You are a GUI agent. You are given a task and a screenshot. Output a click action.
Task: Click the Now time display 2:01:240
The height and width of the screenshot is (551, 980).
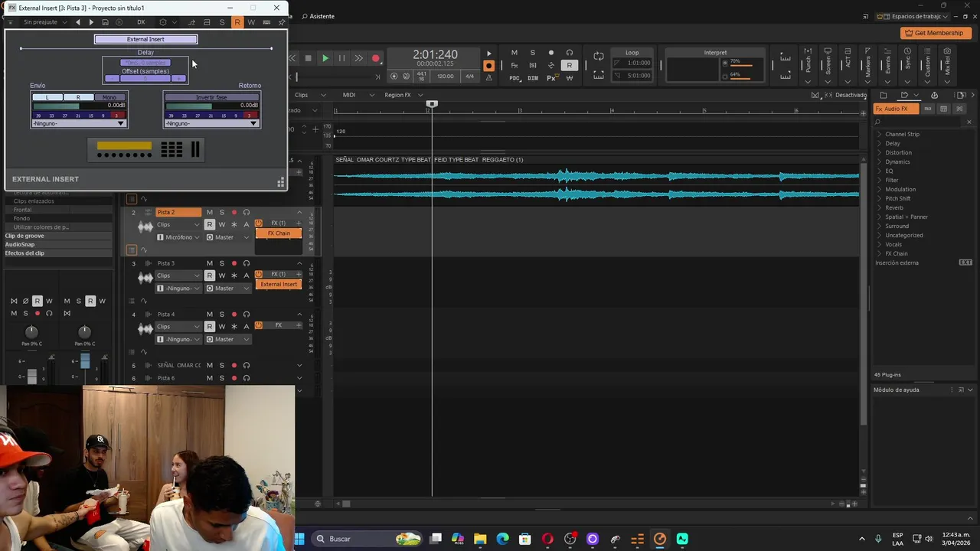click(x=435, y=54)
